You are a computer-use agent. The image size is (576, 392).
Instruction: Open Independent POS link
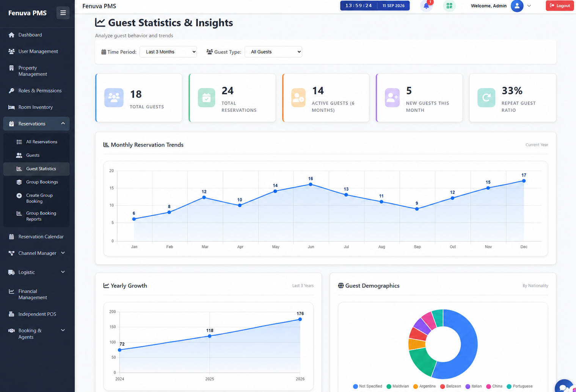(36, 314)
